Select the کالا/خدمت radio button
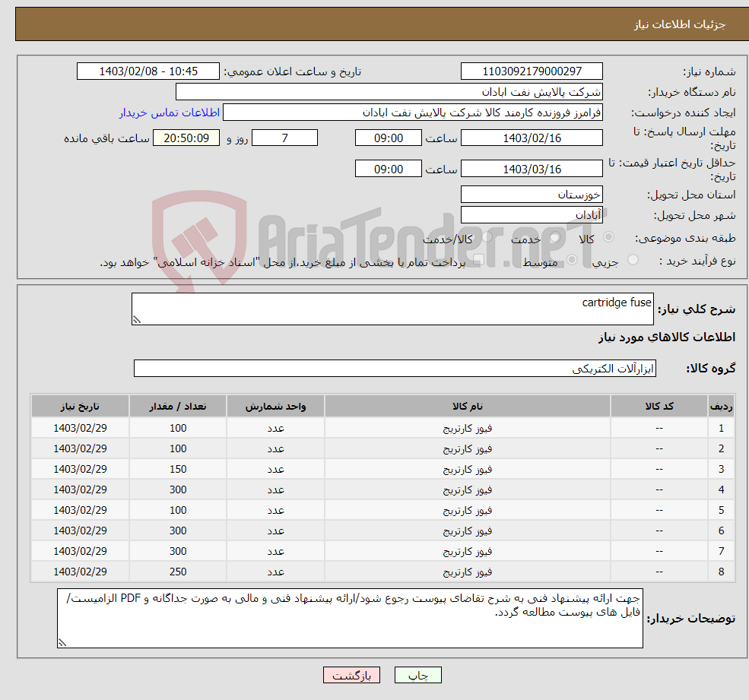 click(487, 237)
